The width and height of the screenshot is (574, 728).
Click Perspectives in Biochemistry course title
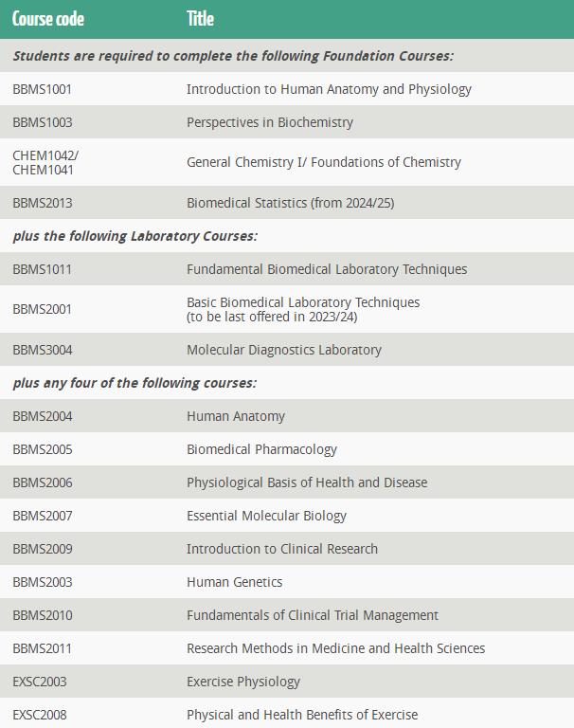pyautogui.click(x=270, y=122)
